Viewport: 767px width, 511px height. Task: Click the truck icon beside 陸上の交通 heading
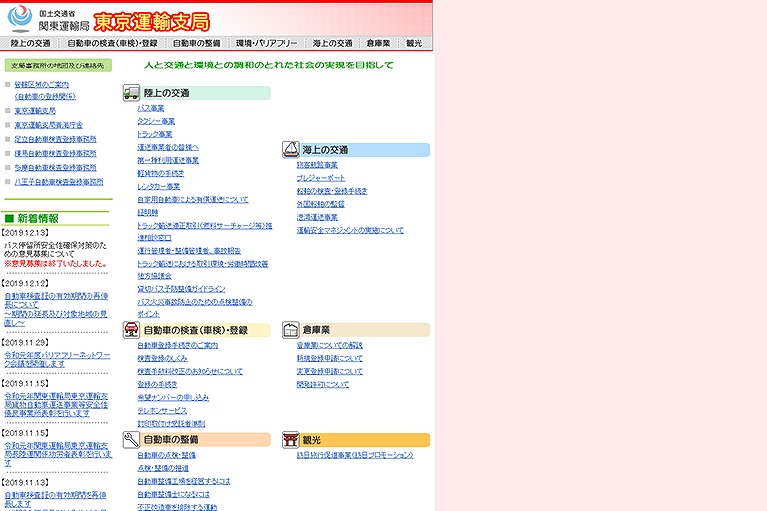[x=131, y=92]
